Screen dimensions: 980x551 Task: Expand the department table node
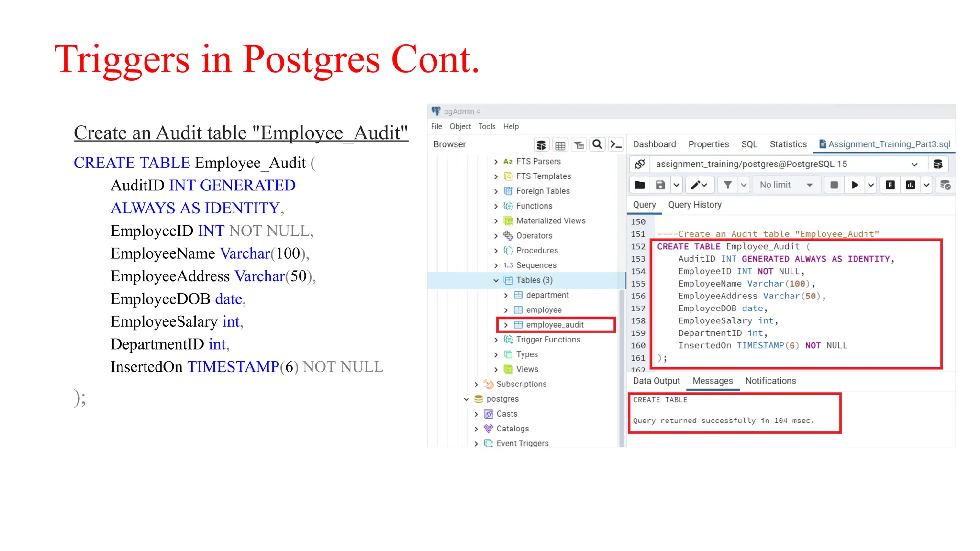(506, 295)
